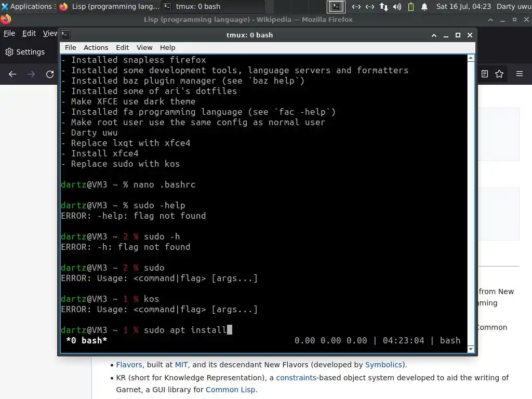Click the volume speaker tray icon

(397, 6)
